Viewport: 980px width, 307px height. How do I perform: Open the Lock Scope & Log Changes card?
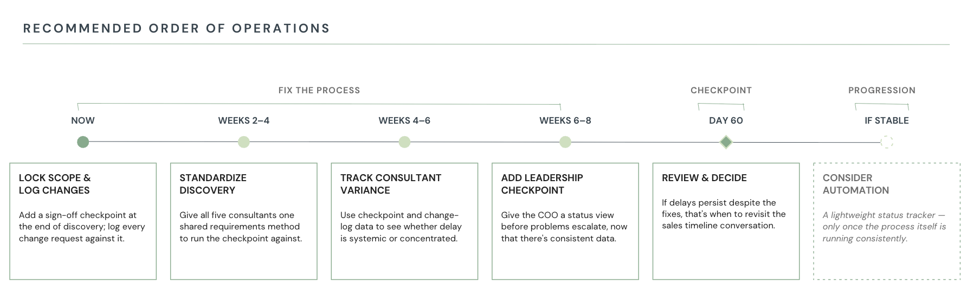83,221
